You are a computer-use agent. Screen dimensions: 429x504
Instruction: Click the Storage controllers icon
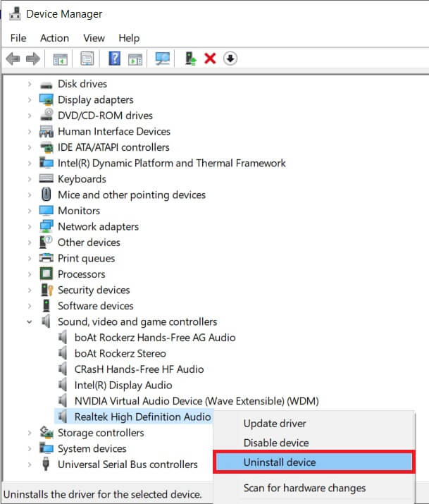46,432
